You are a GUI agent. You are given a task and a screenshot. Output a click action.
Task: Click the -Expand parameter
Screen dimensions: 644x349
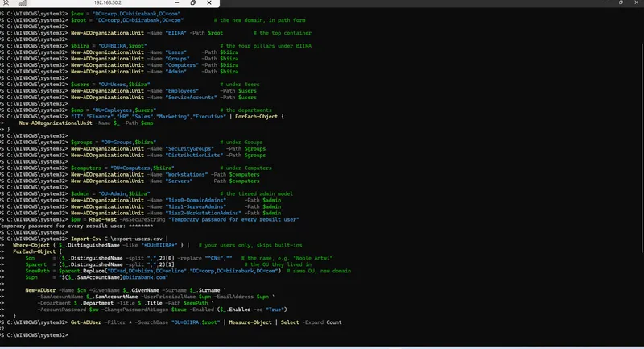pos(312,322)
